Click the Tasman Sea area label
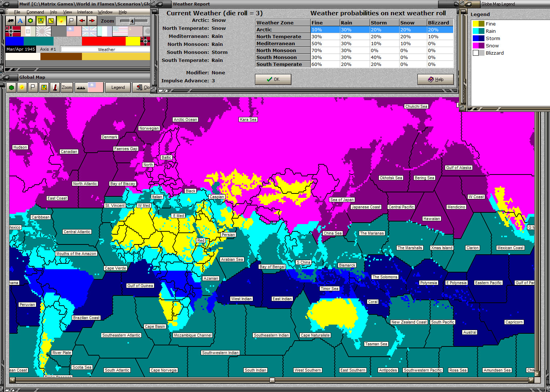This screenshot has width=550, height=392. (x=376, y=344)
